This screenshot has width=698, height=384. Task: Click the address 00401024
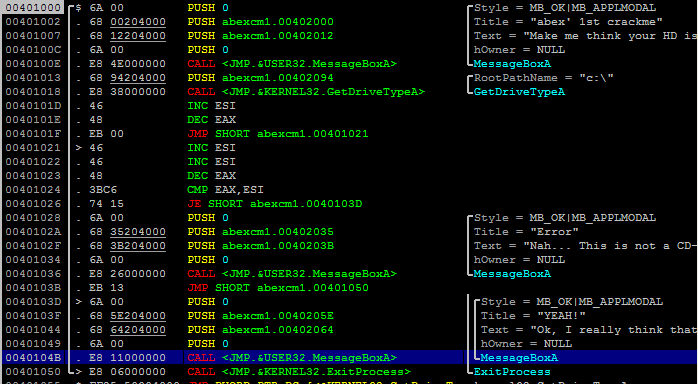click(33, 190)
